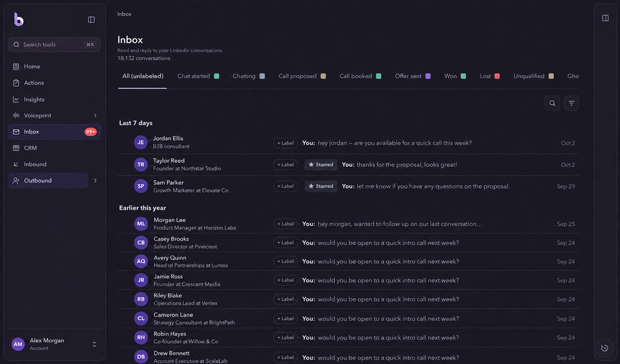Screen dimensions: 620x364
Task: Click the Inbound arrow icon
Action: point(15,165)
